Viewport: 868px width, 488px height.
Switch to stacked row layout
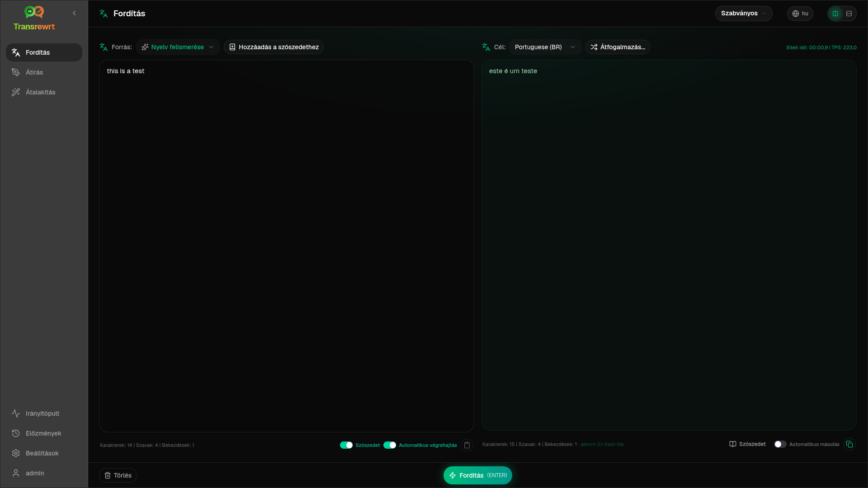coord(849,14)
